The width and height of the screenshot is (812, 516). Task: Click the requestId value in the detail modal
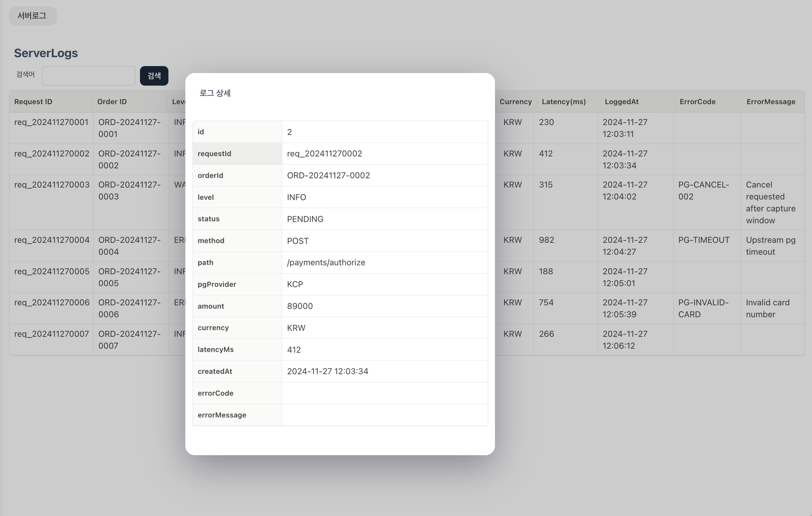pos(324,153)
